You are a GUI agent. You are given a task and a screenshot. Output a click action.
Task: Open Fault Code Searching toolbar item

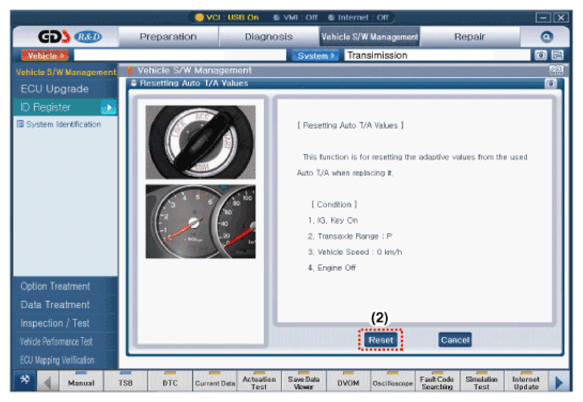[x=437, y=381]
